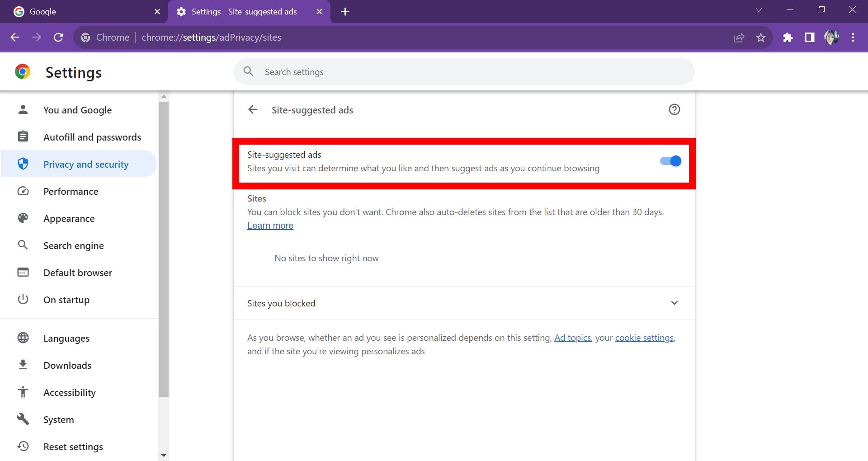Select Privacy and security in sidebar

pos(79,164)
